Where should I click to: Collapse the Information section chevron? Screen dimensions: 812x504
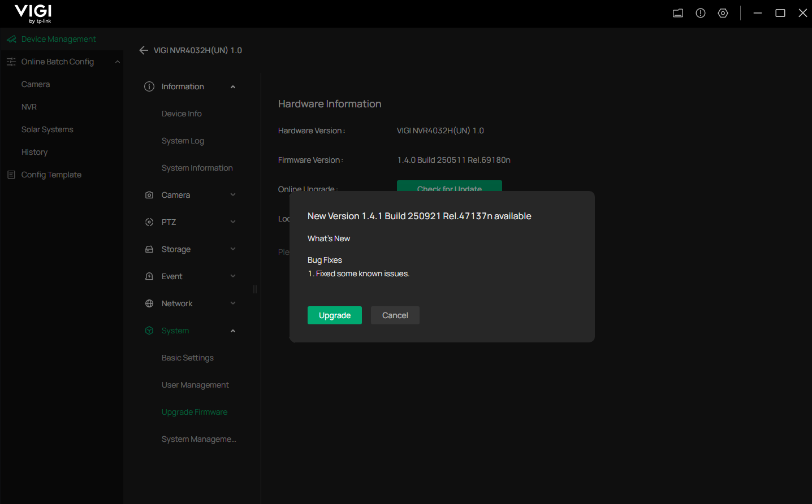pyautogui.click(x=232, y=86)
